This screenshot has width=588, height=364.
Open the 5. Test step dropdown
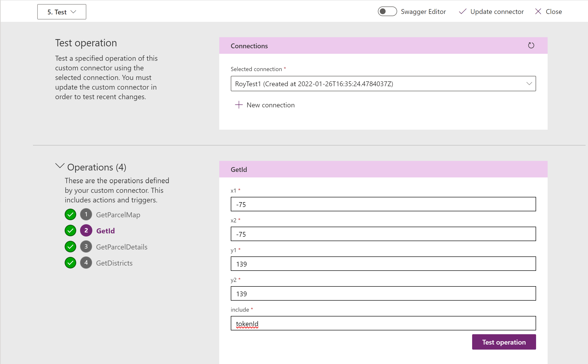click(62, 12)
